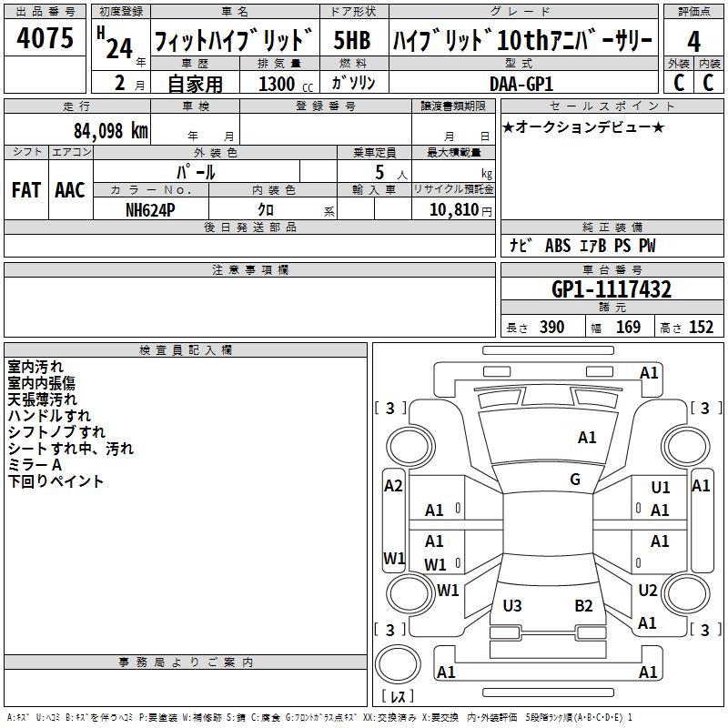728x728 pixels.
Task: Click the B2 damage mark on the diagram
Action: 583,605
